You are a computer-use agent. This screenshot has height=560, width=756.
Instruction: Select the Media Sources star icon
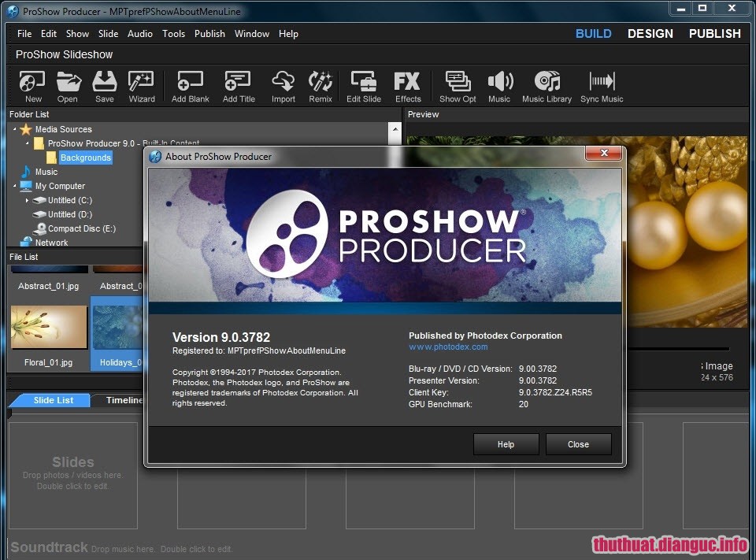[26, 129]
